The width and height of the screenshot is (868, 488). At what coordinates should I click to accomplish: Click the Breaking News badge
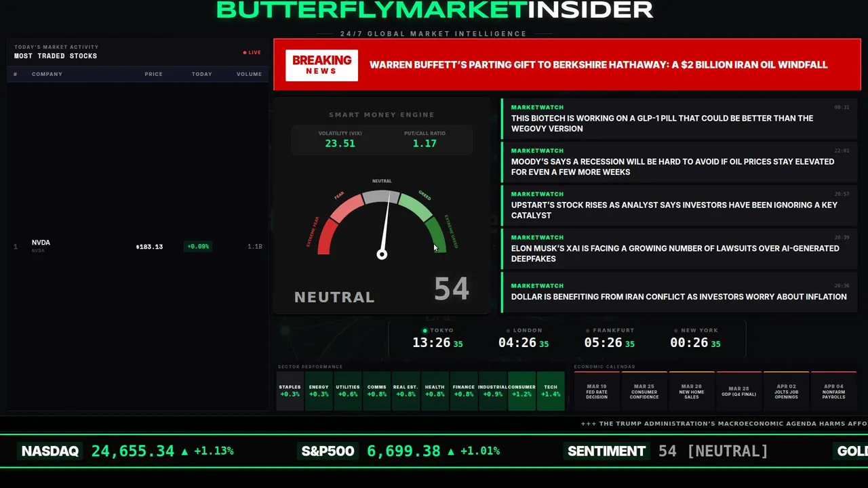click(x=321, y=65)
